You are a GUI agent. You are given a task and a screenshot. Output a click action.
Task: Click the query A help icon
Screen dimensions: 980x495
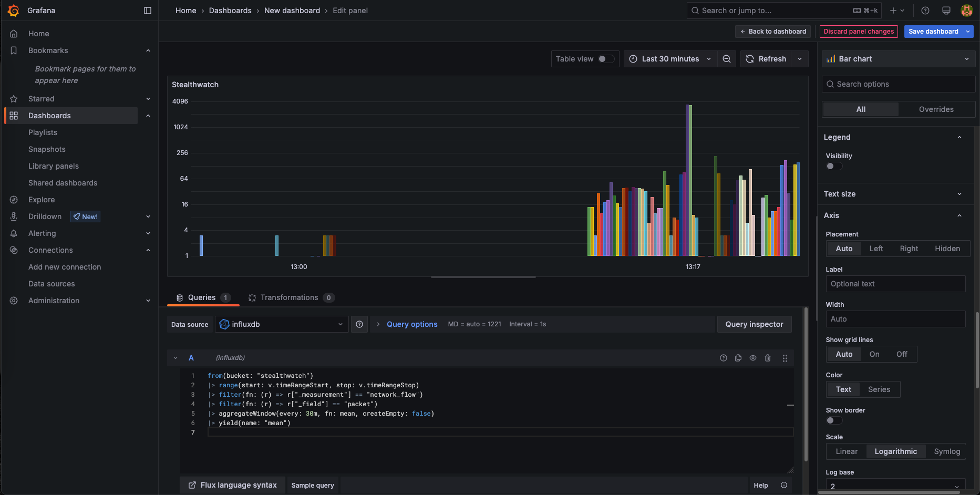coord(724,358)
